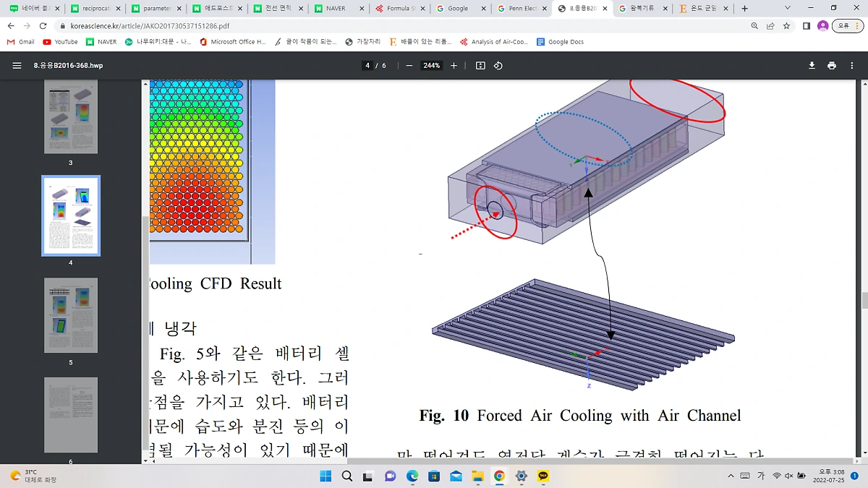Image resolution: width=868 pixels, height=488 pixels.
Task: Open browser zoom magnifier in address bar
Action: (754, 25)
